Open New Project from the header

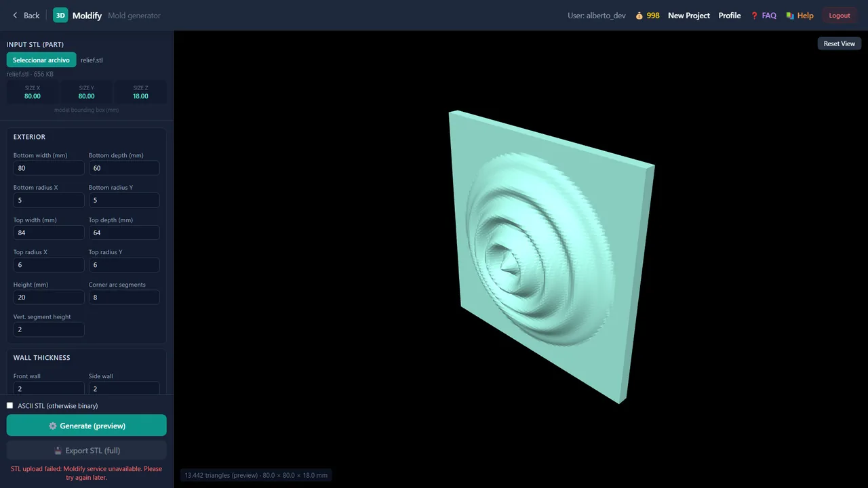[x=689, y=16]
